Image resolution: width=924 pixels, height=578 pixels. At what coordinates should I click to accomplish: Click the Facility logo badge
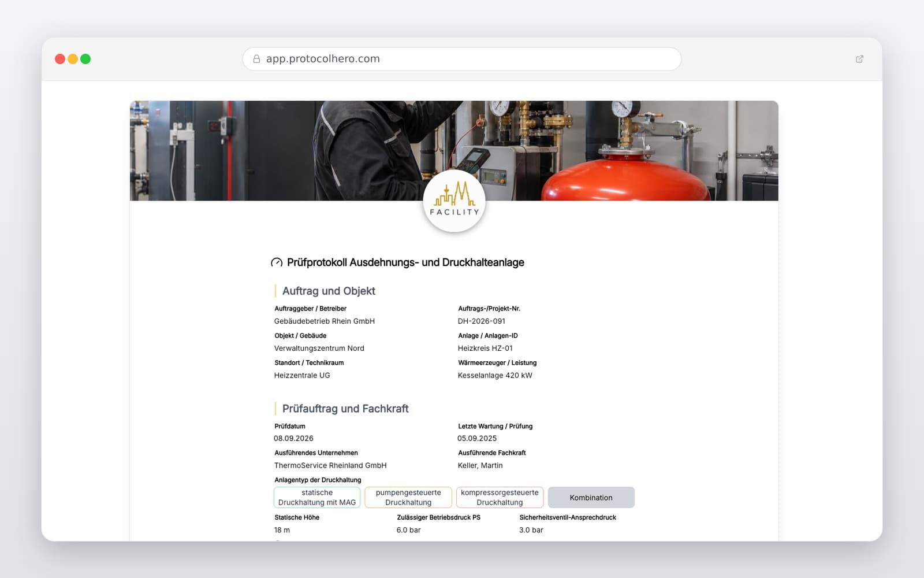tap(454, 201)
